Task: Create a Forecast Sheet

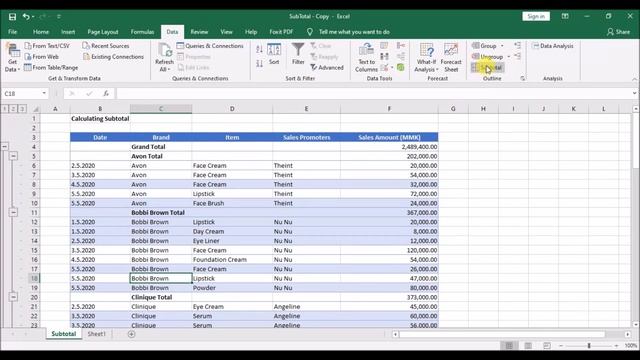Action: click(x=451, y=58)
